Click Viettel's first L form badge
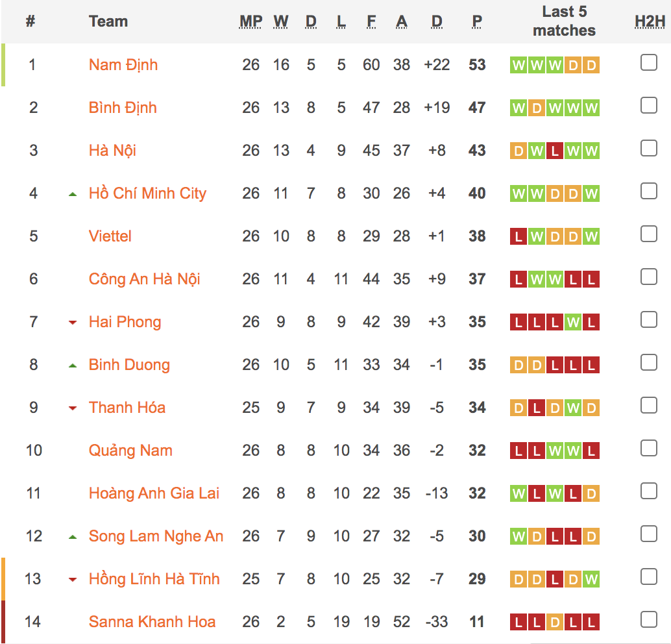This screenshot has width=671, height=644. click(518, 236)
